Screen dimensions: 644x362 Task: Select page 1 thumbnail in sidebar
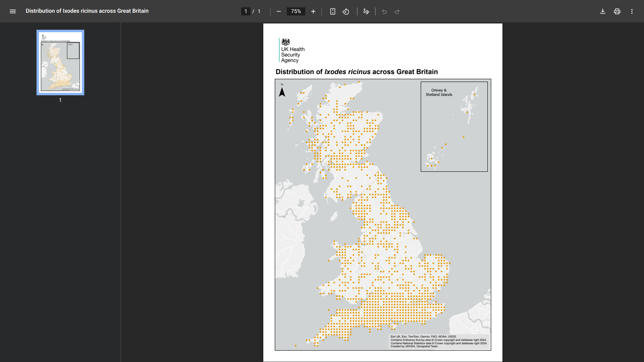60,62
